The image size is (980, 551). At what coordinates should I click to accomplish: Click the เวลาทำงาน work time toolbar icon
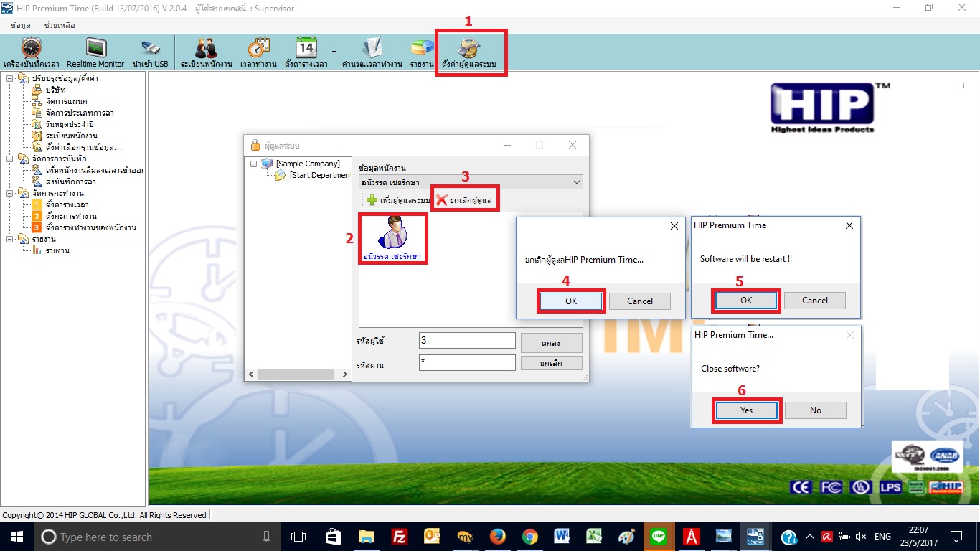(258, 52)
